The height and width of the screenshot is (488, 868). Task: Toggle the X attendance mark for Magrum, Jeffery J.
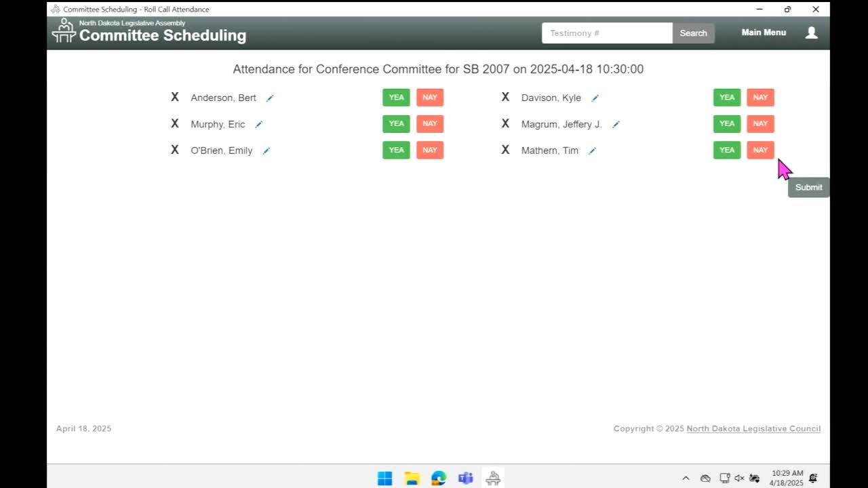pyautogui.click(x=505, y=124)
